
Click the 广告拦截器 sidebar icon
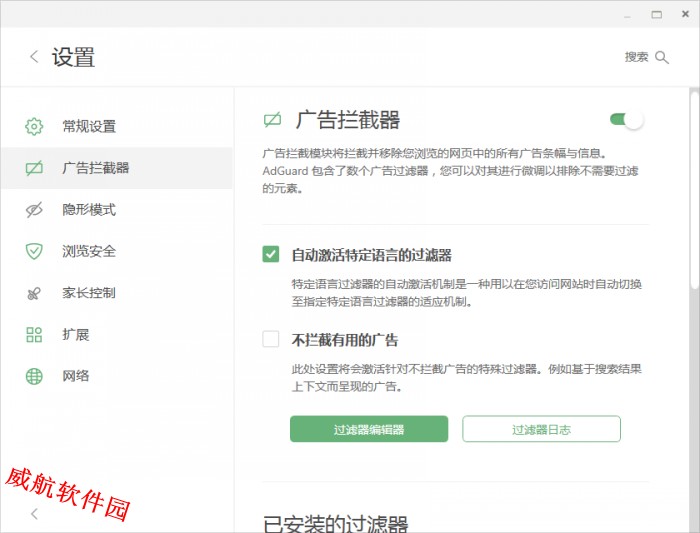pyautogui.click(x=34, y=168)
